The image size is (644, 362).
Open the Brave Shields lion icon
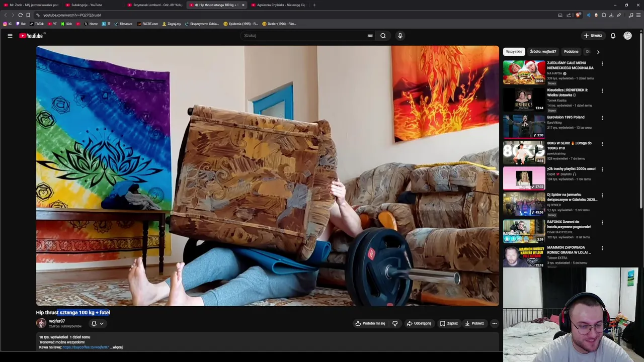click(578, 15)
